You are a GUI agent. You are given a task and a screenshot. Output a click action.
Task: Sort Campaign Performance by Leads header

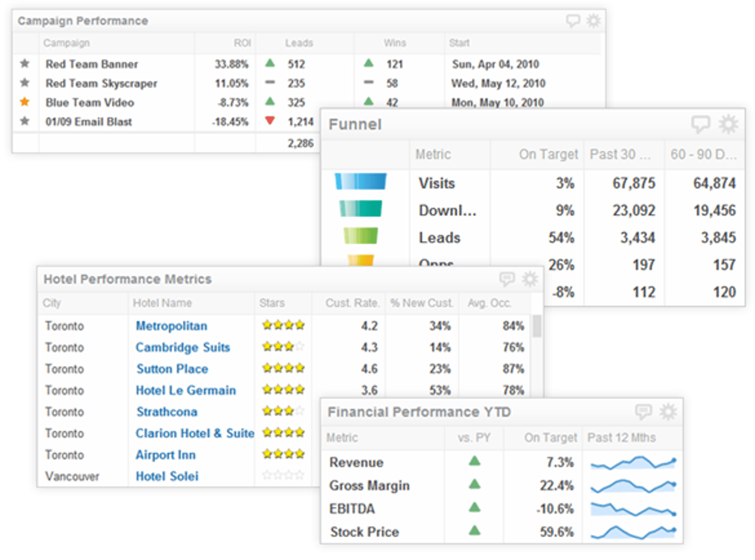pyautogui.click(x=299, y=43)
